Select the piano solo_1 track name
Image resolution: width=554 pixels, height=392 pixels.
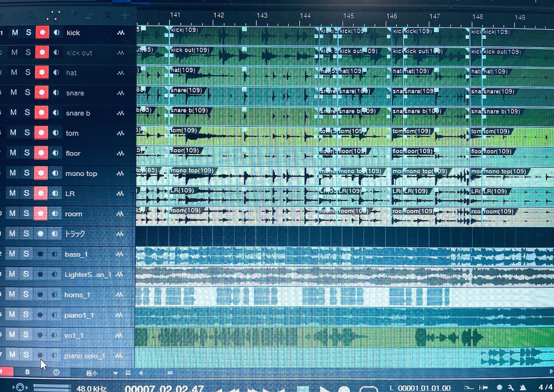point(85,356)
